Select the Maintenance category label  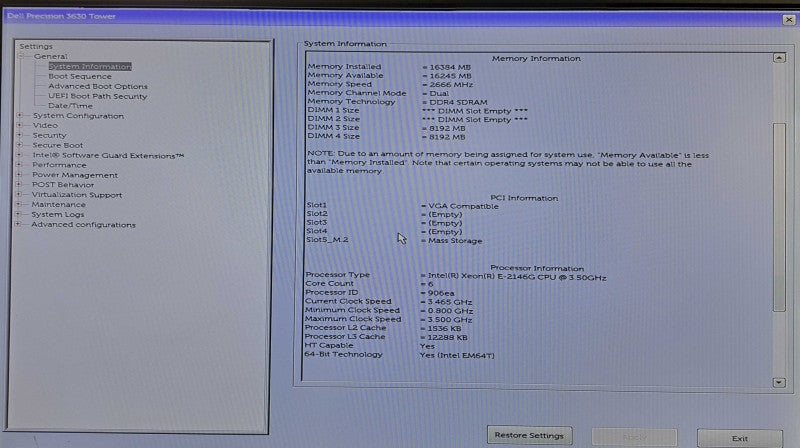[x=59, y=204]
